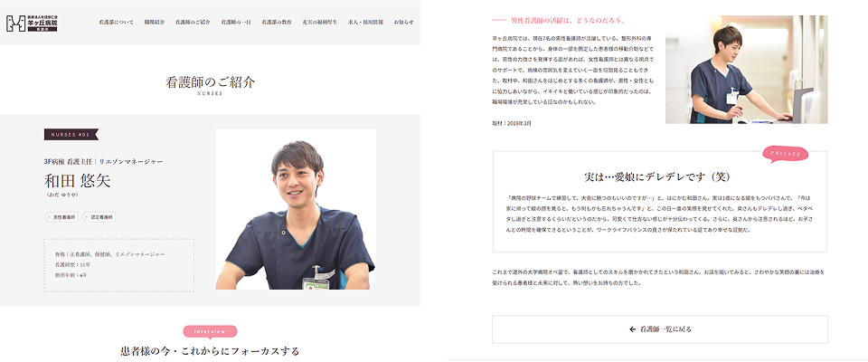Open the 看護師の一日 page
This screenshot has width=868, height=362.
click(x=237, y=21)
